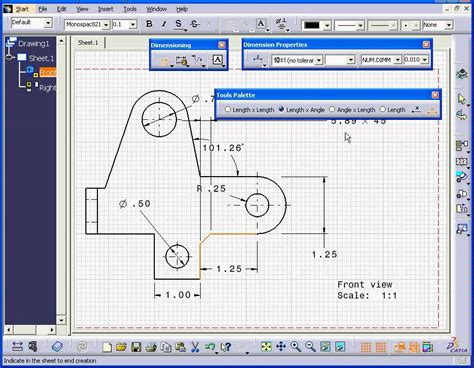Click the Undo arrow icon
Image resolution: width=474 pixels, height=368 pixels.
click(x=210, y=347)
